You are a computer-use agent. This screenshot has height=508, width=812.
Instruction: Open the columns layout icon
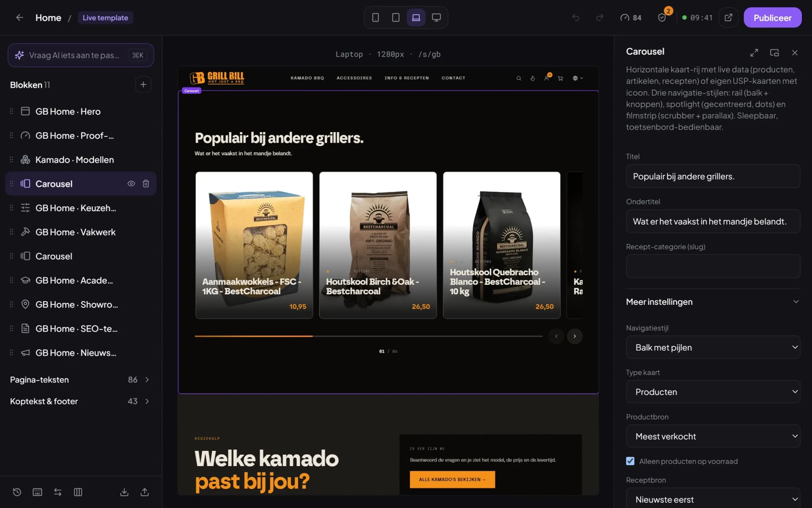[x=78, y=492]
